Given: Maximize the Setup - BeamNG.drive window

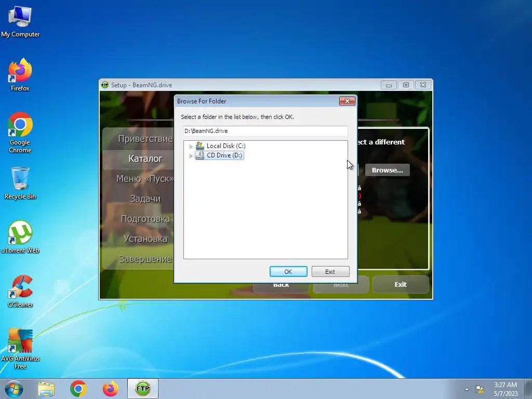Looking at the screenshot, I should (406, 85).
